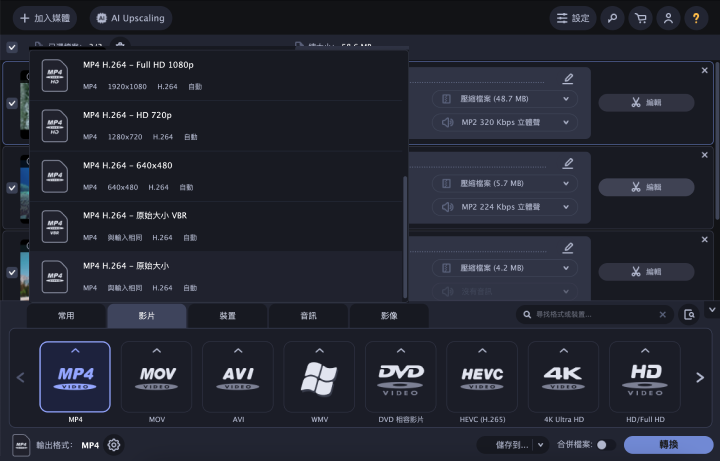Remove the first file with its X

(704, 70)
